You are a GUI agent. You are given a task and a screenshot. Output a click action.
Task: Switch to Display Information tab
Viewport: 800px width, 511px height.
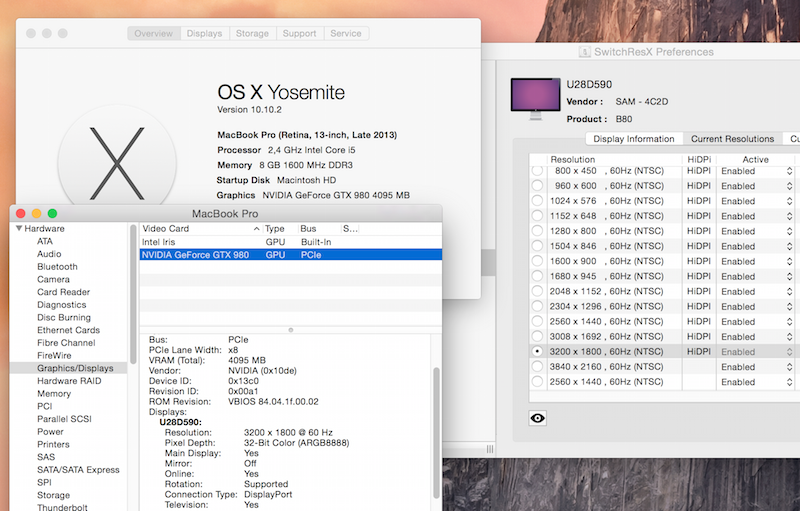(634, 139)
